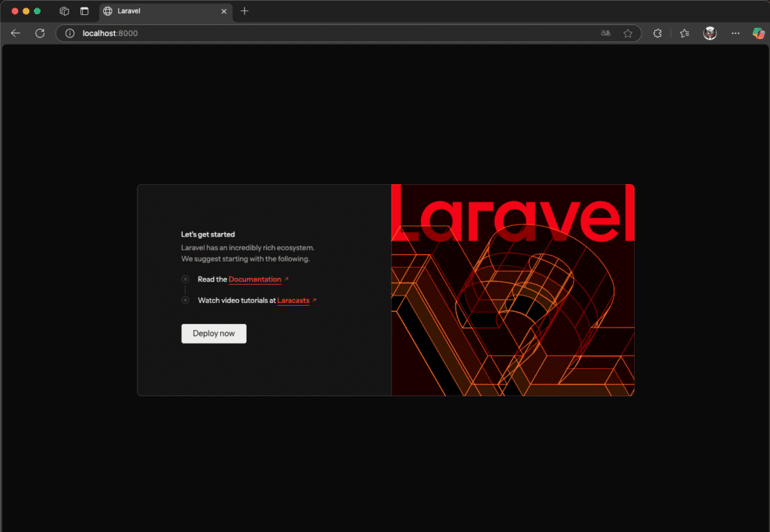Open the browser settings and more menu
The height and width of the screenshot is (532, 770).
point(735,33)
